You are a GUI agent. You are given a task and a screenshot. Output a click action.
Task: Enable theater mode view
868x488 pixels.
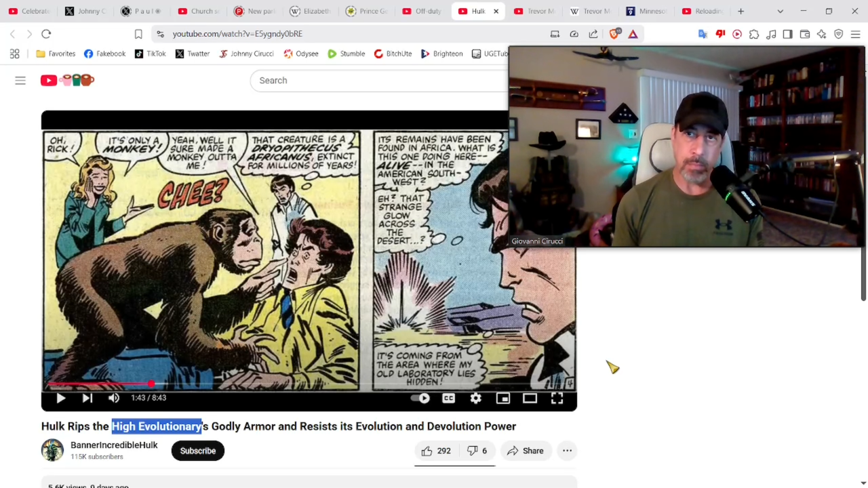pos(530,399)
